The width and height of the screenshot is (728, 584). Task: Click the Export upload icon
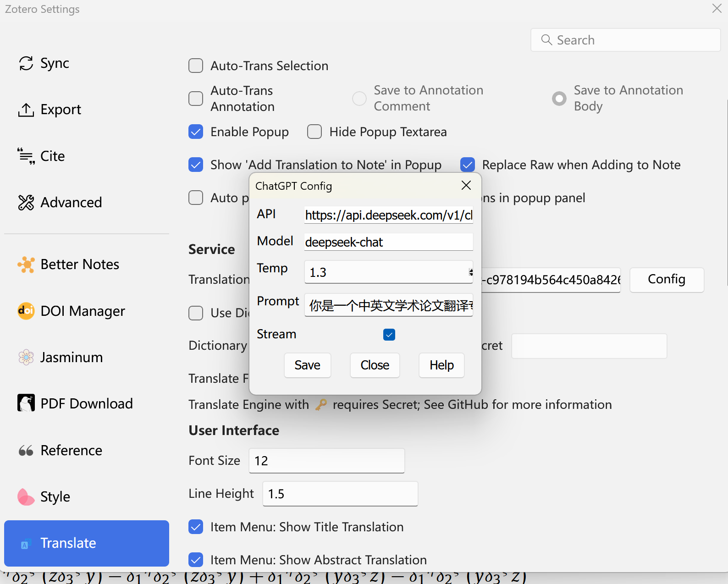click(26, 110)
